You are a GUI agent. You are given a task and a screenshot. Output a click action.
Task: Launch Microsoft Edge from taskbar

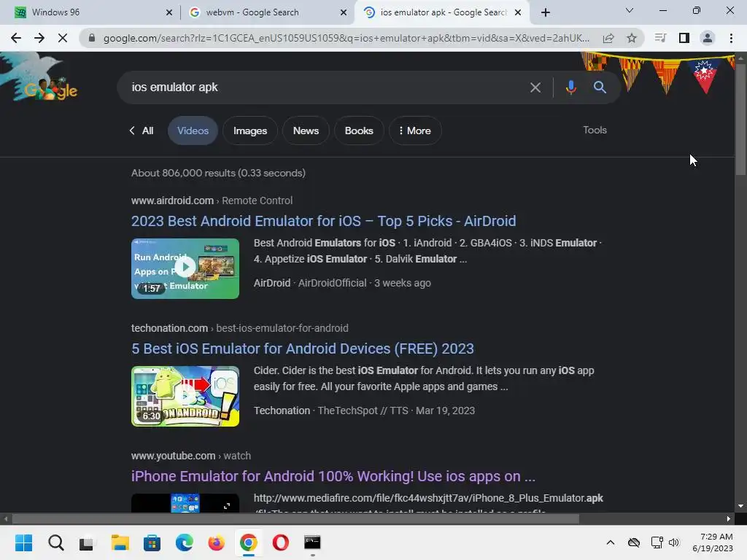185,542
